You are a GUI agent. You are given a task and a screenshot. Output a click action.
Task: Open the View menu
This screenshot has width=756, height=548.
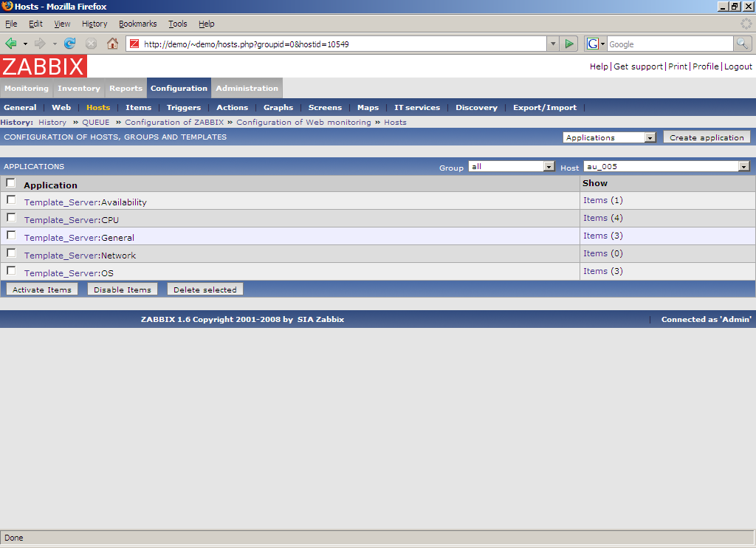coord(62,24)
